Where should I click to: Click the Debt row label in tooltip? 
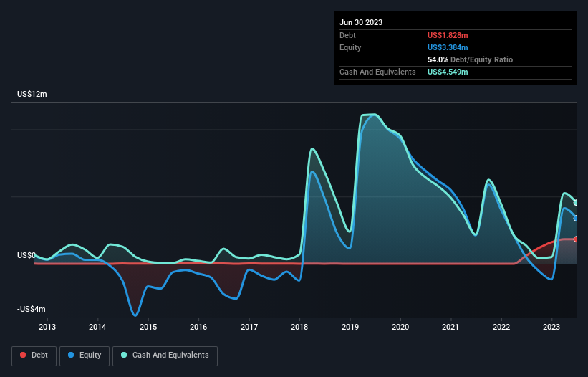click(x=347, y=35)
